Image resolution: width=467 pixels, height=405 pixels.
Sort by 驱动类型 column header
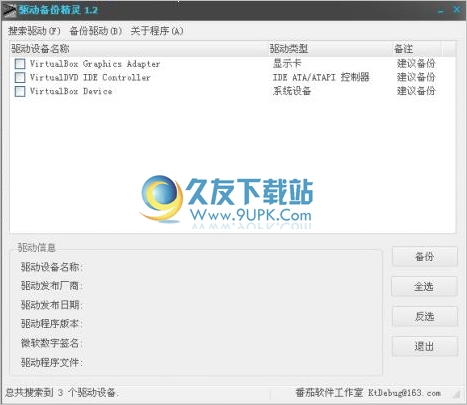pyautogui.click(x=331, y=49)
